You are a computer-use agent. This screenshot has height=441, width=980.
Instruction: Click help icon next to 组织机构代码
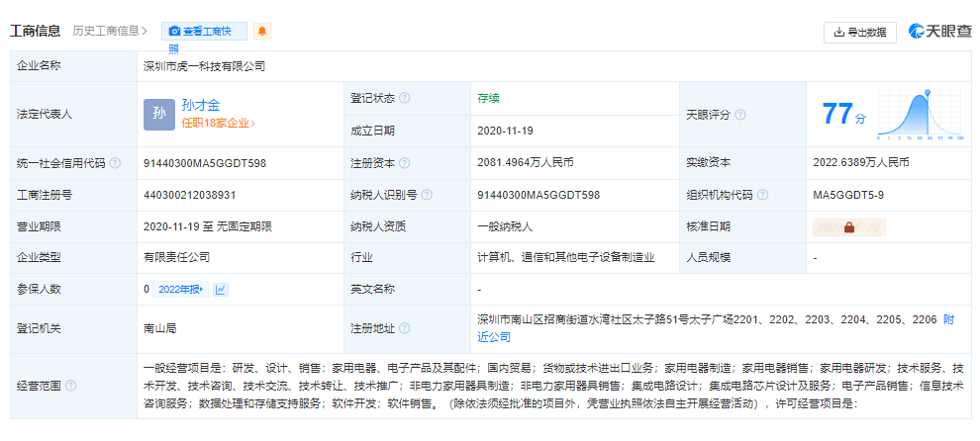click(x=762, y=195)
